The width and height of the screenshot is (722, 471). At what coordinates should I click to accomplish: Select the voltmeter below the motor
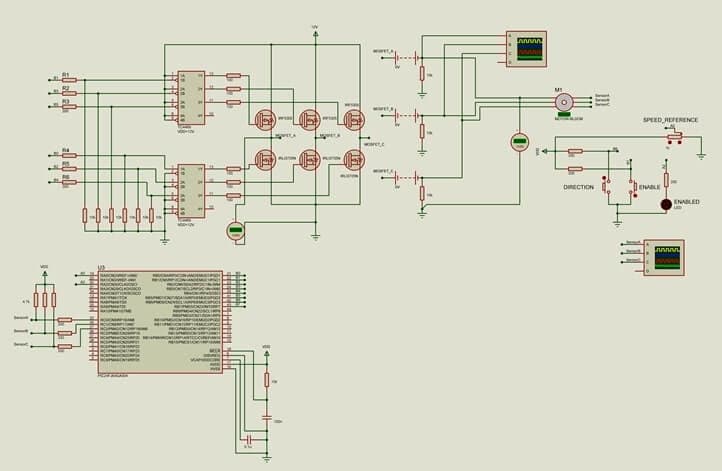pyautogui.click(x=519, y=141)
